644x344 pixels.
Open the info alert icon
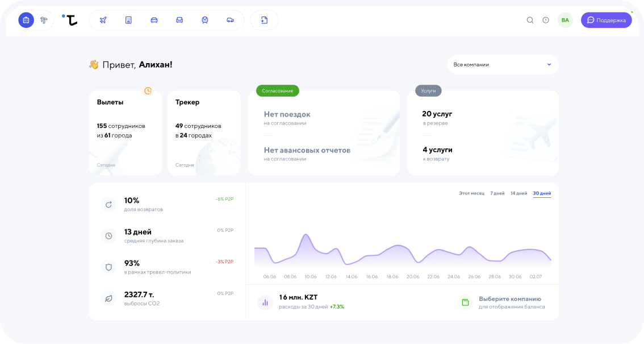click(546, 20)
